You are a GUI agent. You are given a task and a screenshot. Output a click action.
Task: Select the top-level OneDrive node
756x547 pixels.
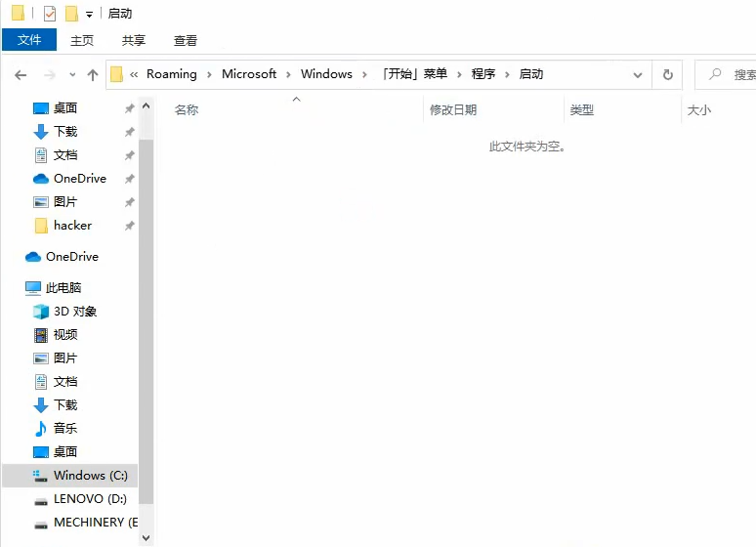coord(72,257)
